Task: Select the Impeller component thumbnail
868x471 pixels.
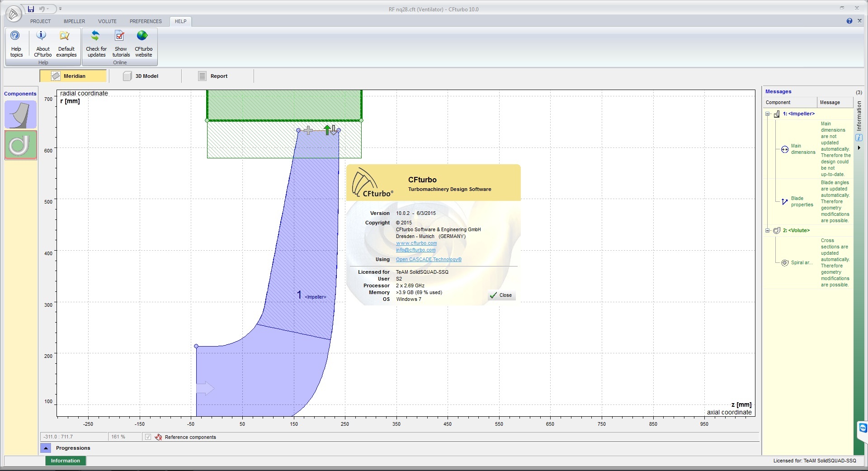Action: [x=21, y=114]
